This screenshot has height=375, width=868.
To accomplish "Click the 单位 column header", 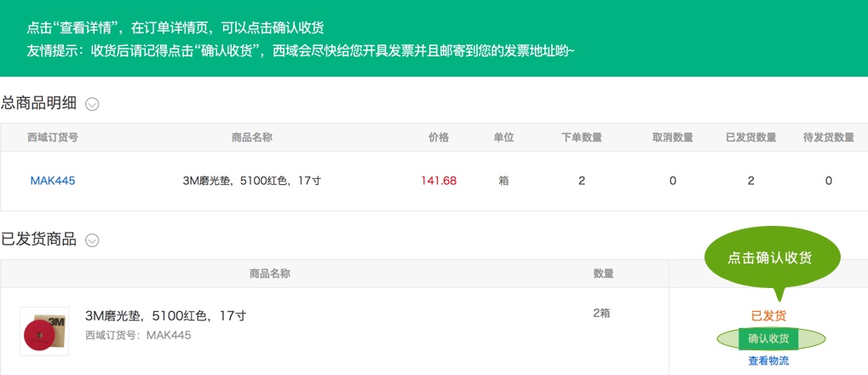I will (x=503, y=137).
